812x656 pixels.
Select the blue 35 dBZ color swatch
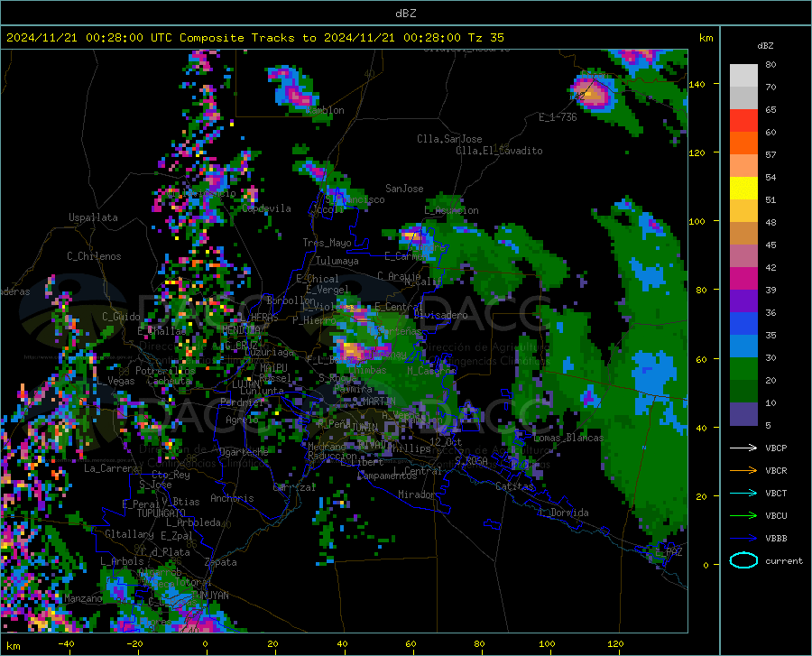tap(743, 324)
